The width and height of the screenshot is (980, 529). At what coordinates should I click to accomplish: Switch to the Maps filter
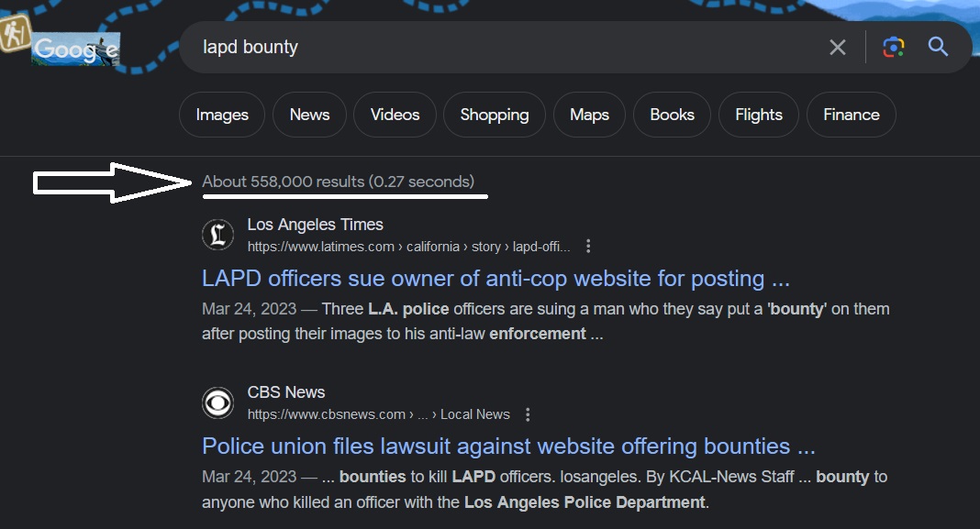(589, 115)
